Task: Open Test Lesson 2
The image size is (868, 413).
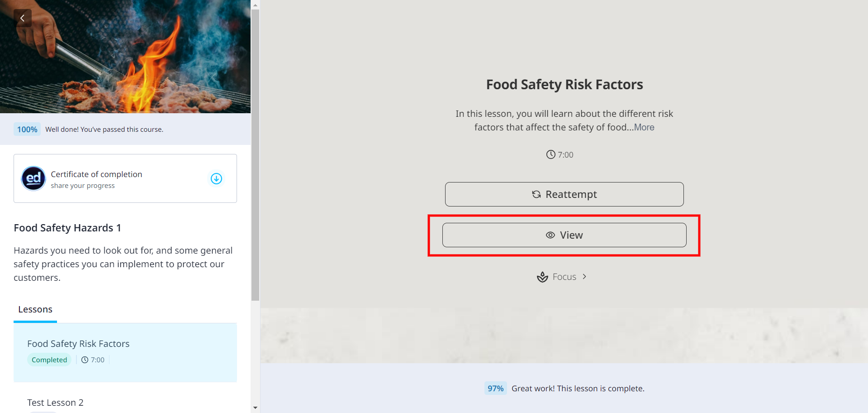Action: tap(55, 403)
